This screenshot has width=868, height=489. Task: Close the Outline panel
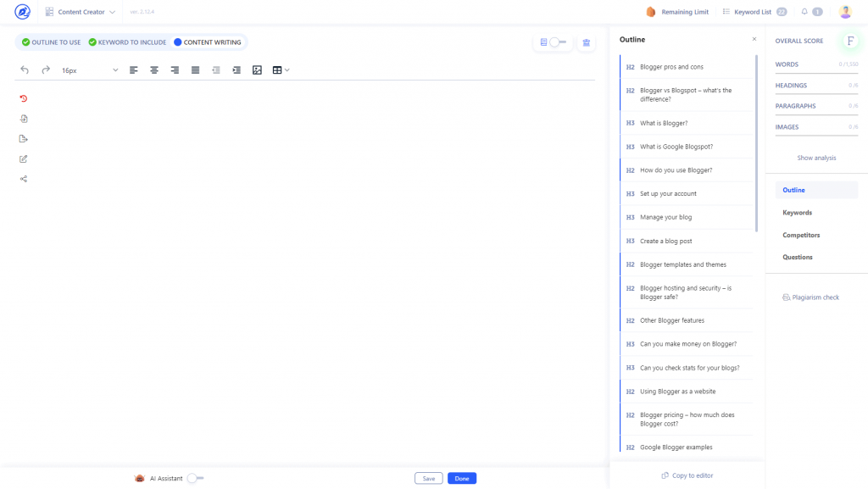754,39
